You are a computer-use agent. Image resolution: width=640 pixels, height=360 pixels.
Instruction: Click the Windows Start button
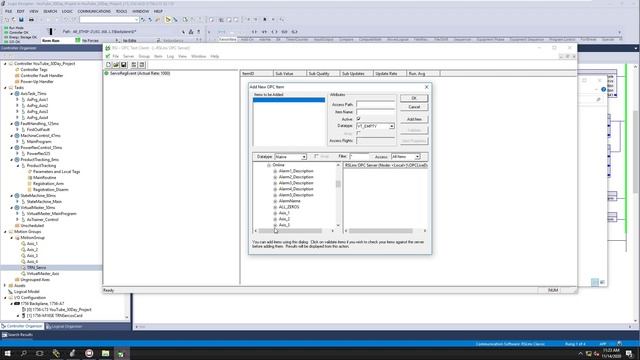(7, 353)
